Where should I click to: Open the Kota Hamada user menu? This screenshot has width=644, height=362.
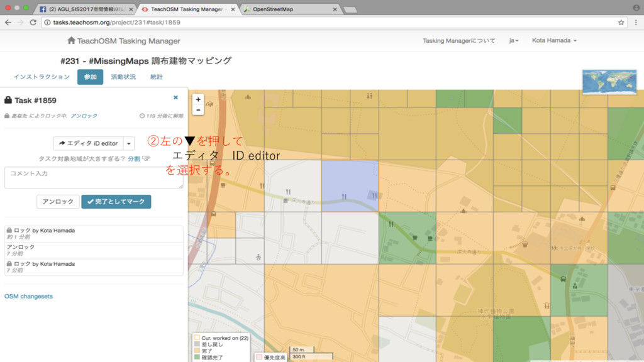point(553,41)
